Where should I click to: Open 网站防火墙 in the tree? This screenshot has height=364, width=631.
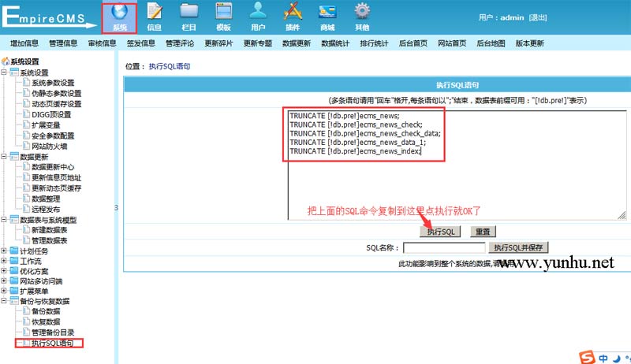(49, 147)
